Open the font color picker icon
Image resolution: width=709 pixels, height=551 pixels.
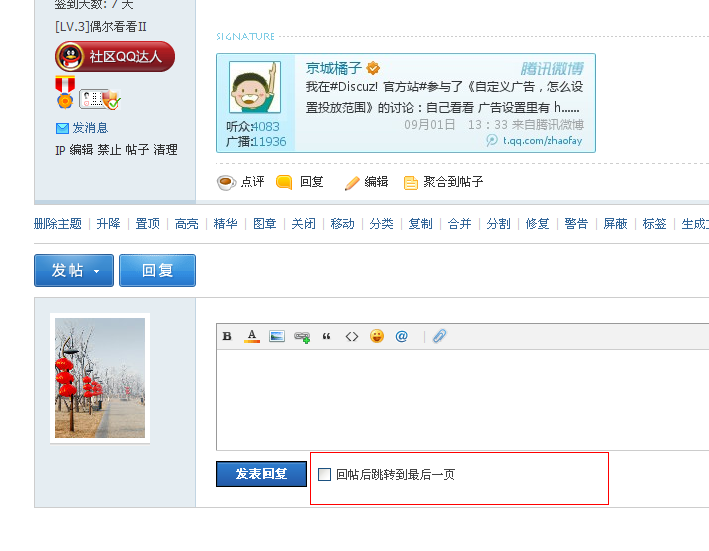(252, 336)
